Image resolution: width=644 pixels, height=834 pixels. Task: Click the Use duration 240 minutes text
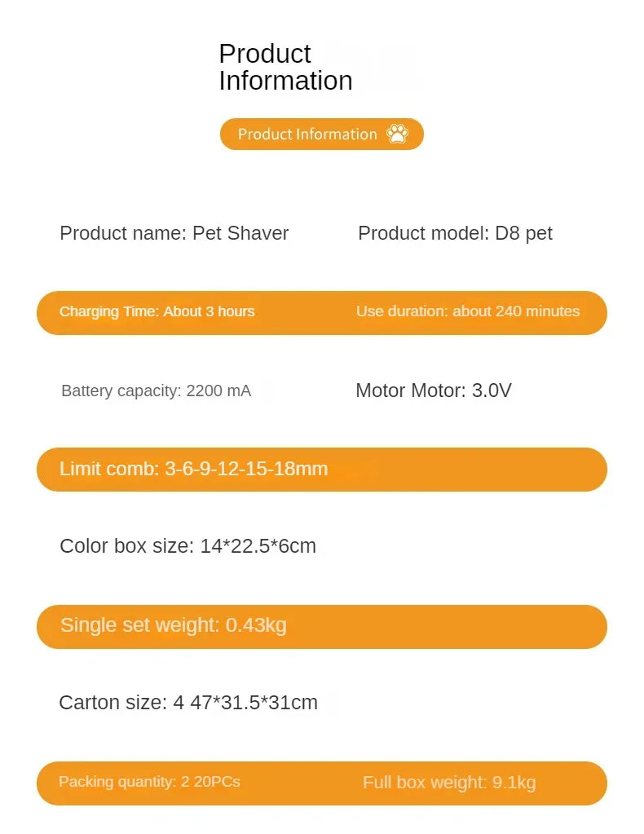(x=468, y=311)
